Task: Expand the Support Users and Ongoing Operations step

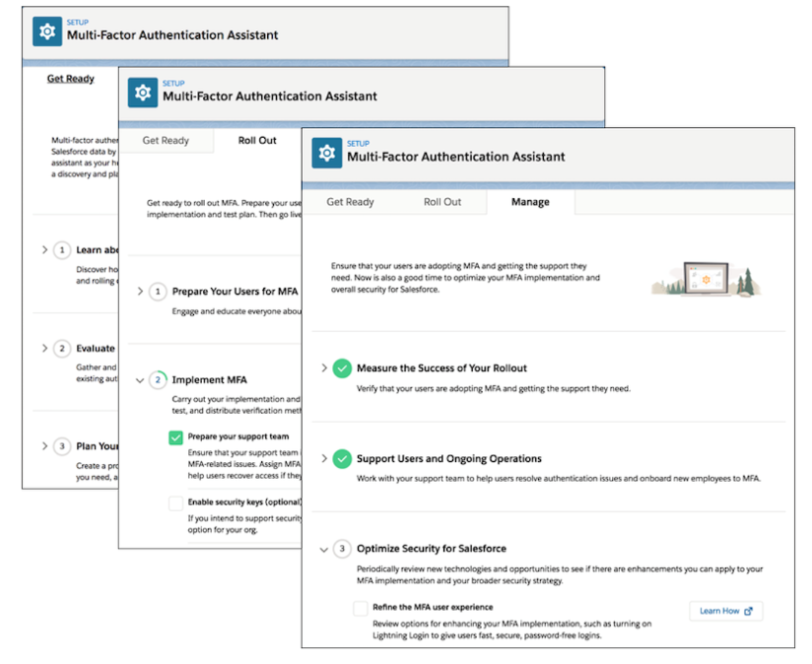Action: click(324, 458)
